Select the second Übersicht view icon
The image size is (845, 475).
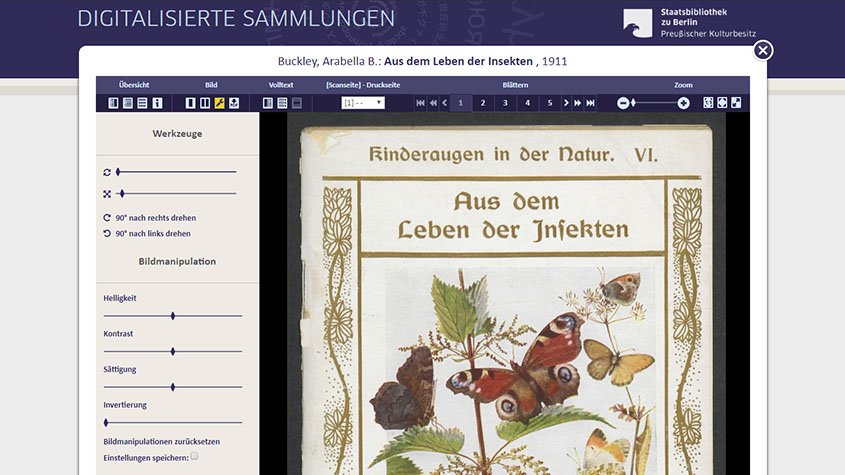128,103
